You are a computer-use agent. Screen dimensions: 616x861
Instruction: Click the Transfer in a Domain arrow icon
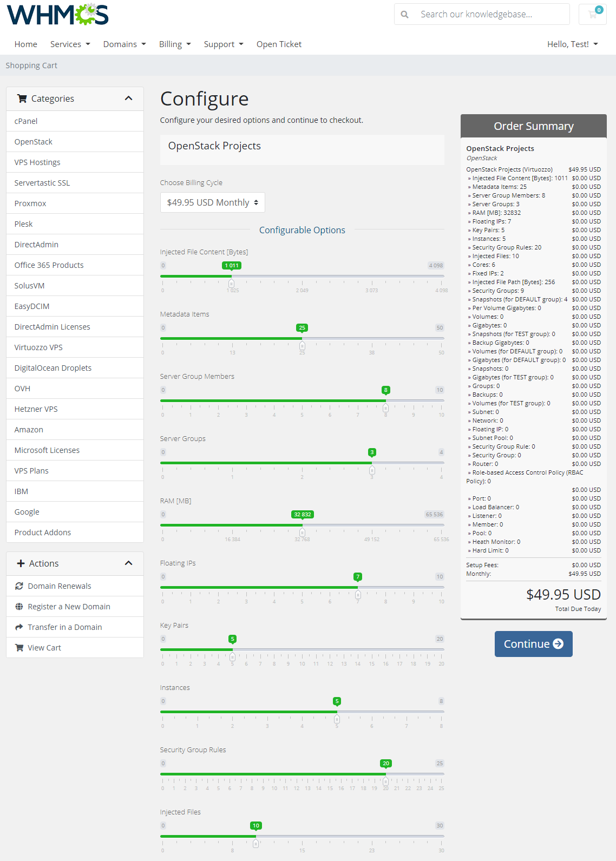click(19, 627)
